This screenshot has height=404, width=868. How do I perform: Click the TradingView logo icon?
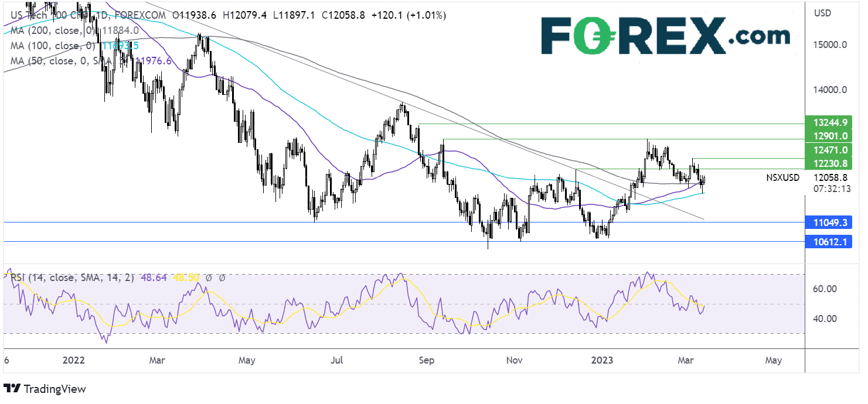tap(12, 388)
